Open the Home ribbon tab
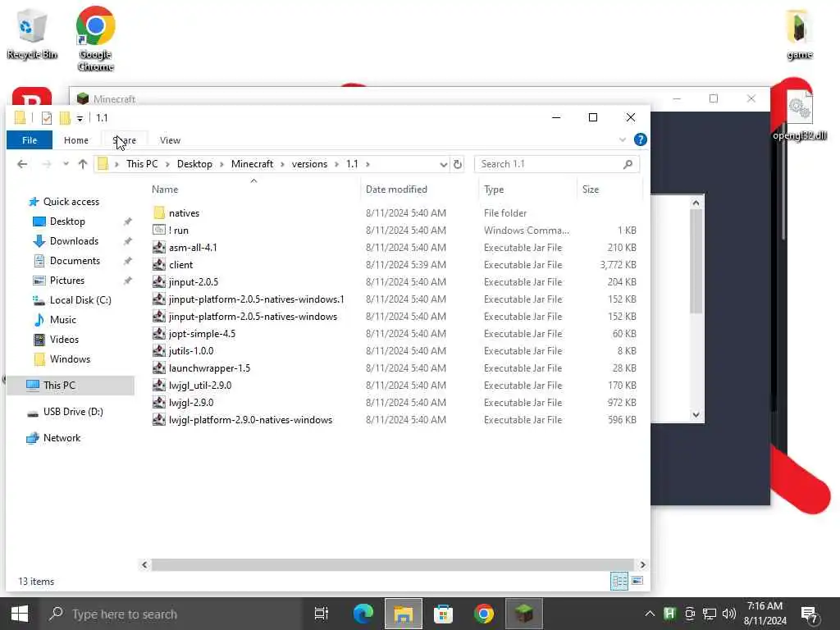 pyautogui.click(x=76, y=139)
